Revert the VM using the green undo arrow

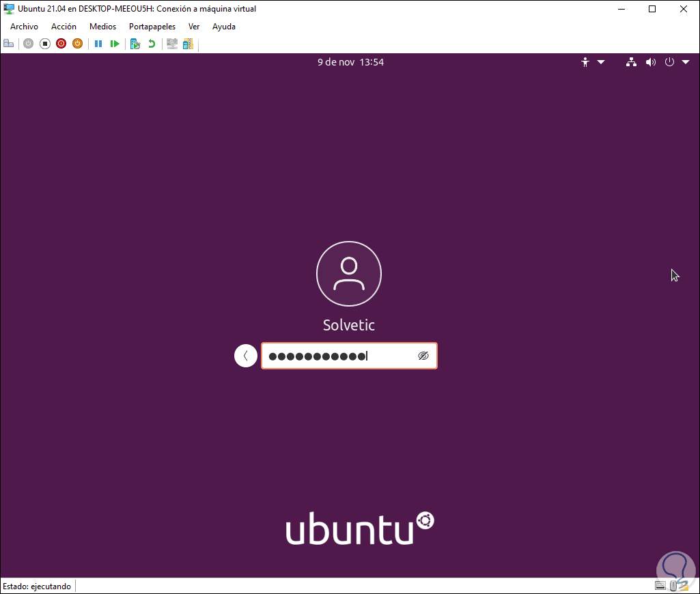pos(152,44)
